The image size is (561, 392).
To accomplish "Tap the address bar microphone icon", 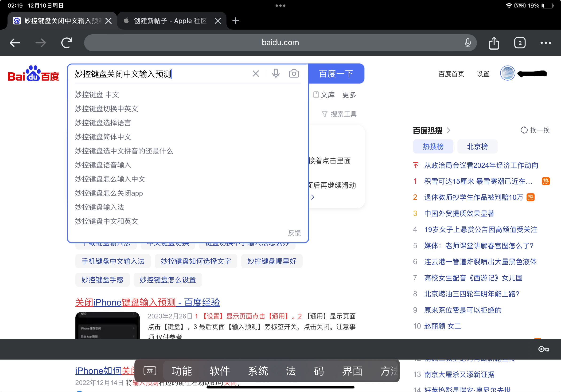I will [x=467, y=43].
